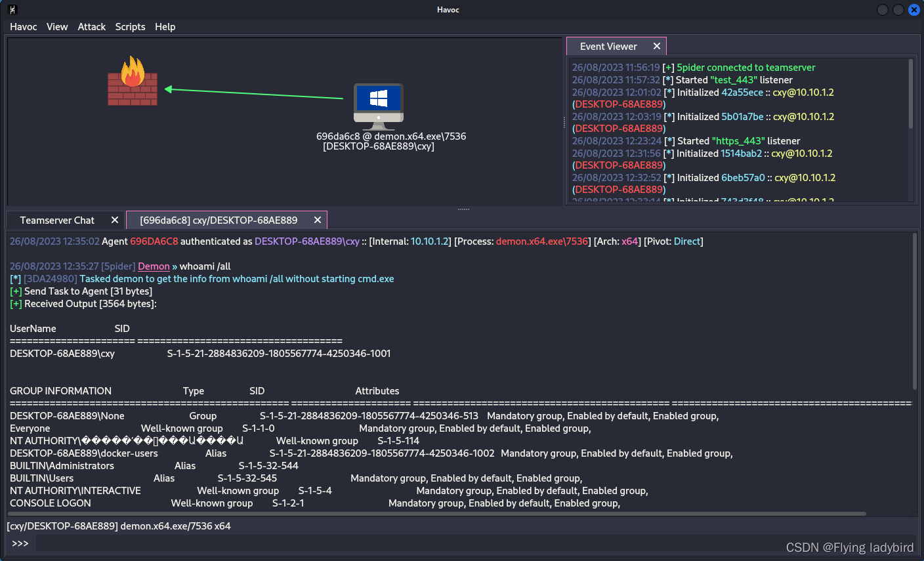The width and height of the screenshot is (924, 561).
Task: Click the status line 'demon.x64.exe/7536 x64'
Action: 175,526
